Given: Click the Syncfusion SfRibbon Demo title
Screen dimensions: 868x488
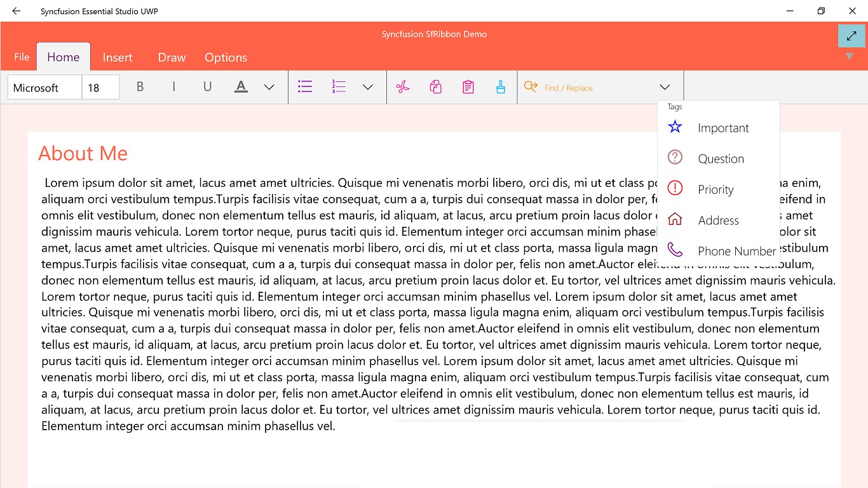Looking at the screenshot, I should [x=434, y=34].
